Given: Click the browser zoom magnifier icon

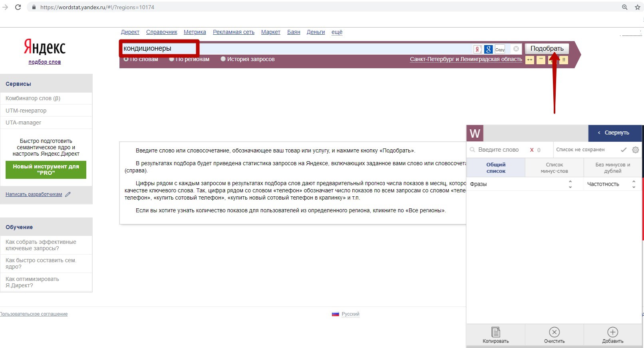Looking at the screenshot, I should point(625,7).
